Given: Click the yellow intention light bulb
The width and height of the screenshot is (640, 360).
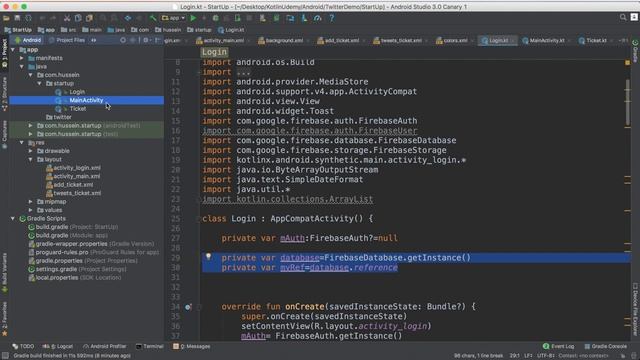Looking at the screenshot, I should coord(208,257).
